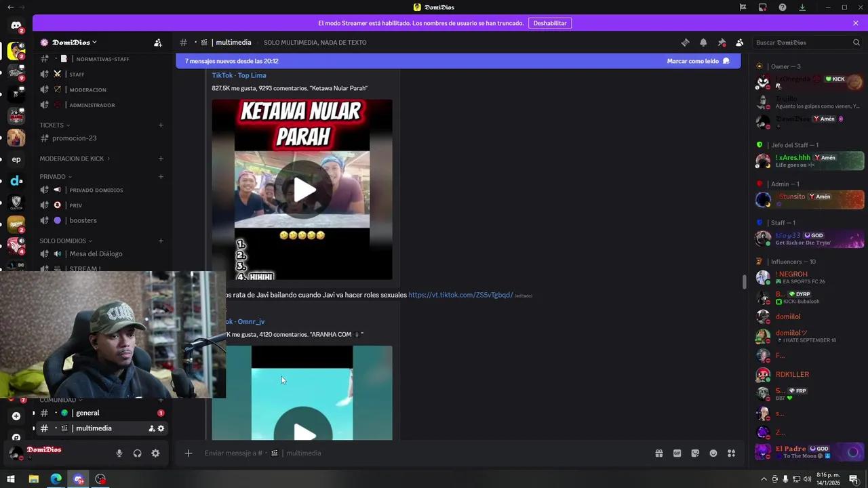Open the apps icon in message bar
The width and height of the screenshot is (868, 488).
(x=732, y=453)
